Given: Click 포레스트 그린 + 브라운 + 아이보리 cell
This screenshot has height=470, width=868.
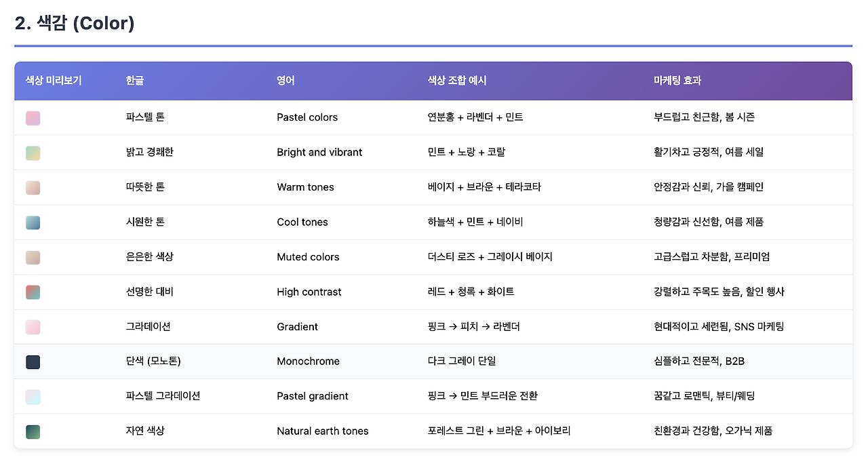Looking at the screenshot, I should 499,431.
